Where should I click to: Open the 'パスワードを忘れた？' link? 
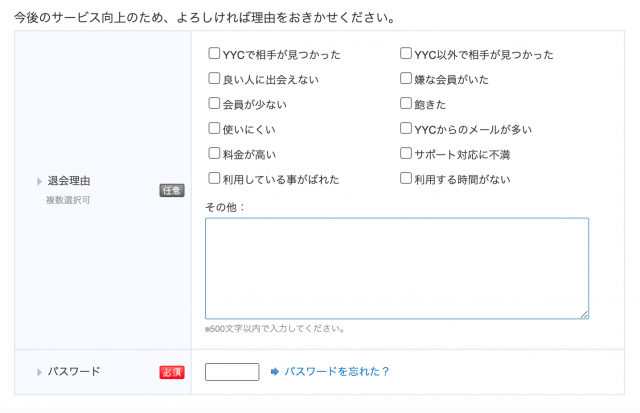tap(337, 372)
